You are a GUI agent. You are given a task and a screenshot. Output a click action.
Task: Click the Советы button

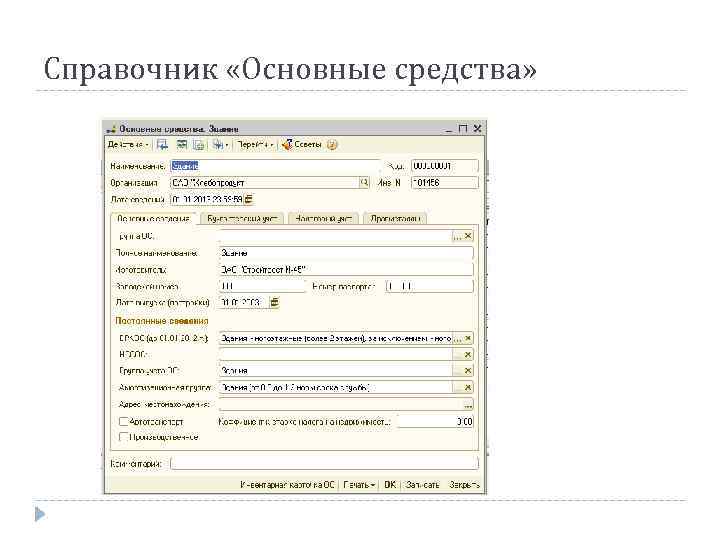click(x=302, y=145)
